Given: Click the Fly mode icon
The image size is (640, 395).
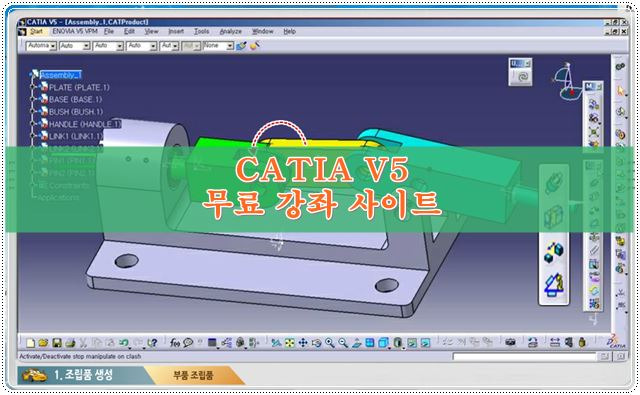Looking at the screenshot, I should tap(276, 343).
